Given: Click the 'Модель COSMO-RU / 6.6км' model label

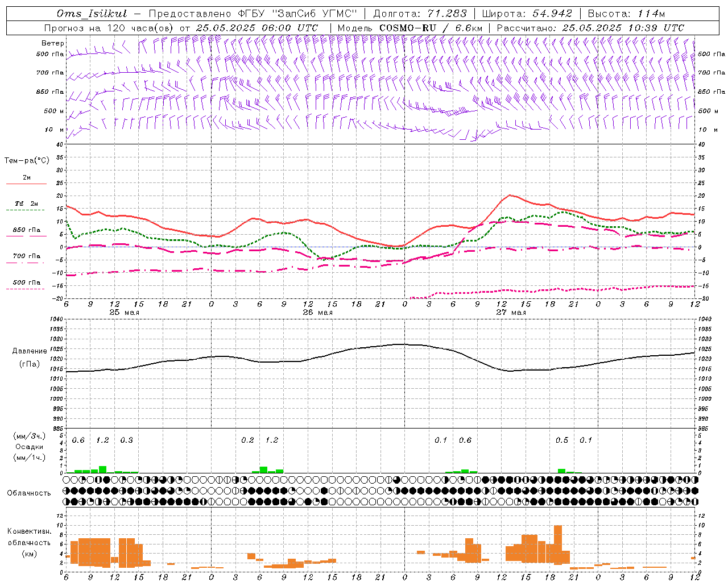Looking at the screenshot, I should 410,28.
